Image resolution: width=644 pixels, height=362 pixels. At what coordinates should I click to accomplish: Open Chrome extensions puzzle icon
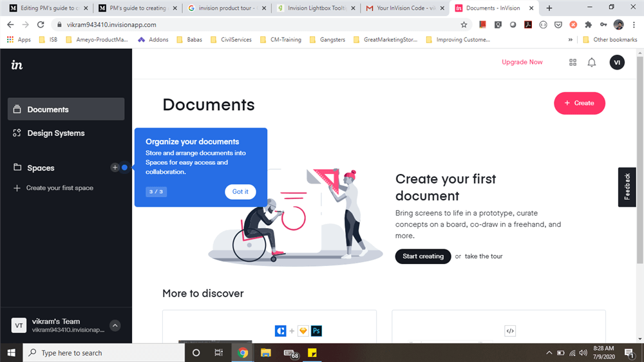(x=588, y=24)
